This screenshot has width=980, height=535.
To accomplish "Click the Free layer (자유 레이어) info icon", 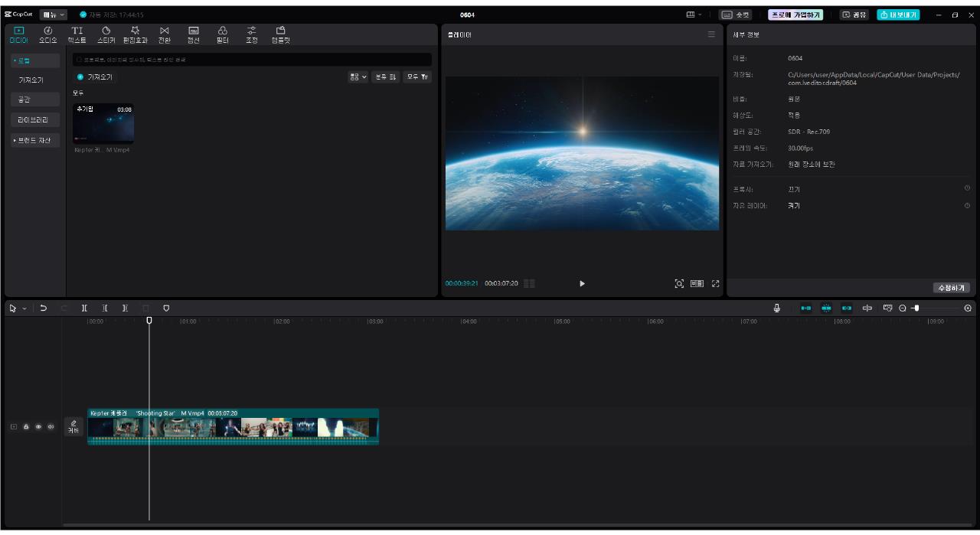I will (967, 205).
